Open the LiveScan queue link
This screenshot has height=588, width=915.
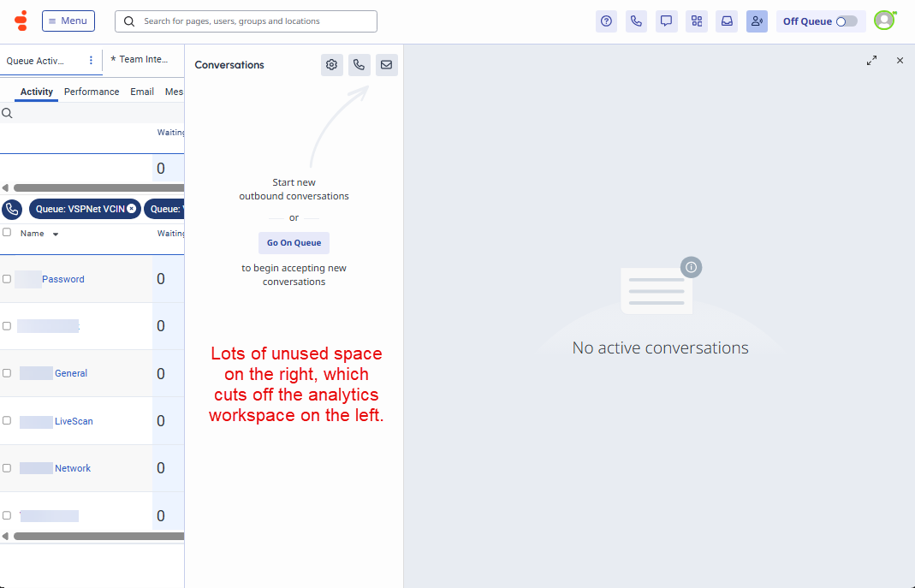(x=74, y=421)
